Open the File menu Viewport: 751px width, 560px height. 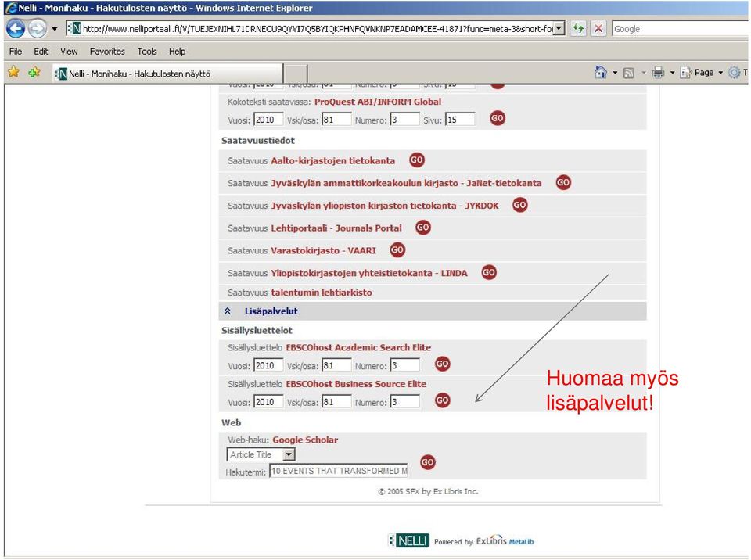point(16,52)
